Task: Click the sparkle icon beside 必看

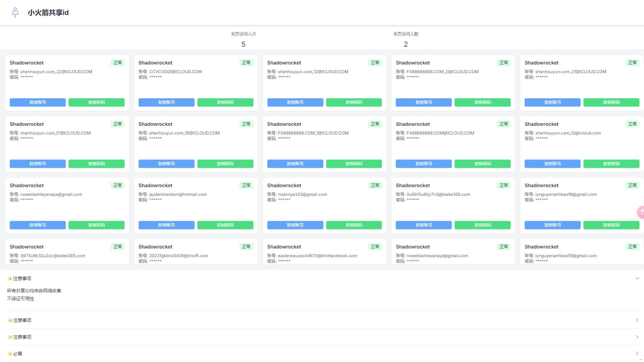Action: pos(10,354)
